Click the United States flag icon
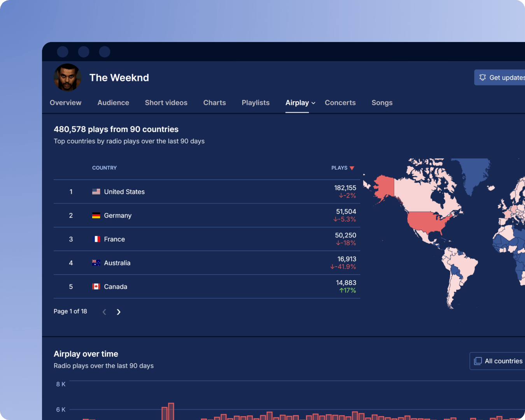Viewport: 525px width, 420px height. click(x=96, y=192)
